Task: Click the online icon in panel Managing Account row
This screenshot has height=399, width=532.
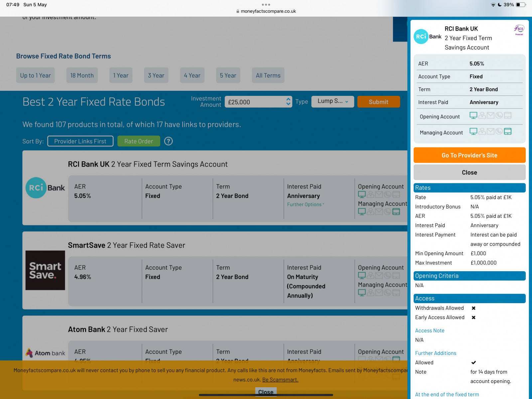Action: pyautogui.click(x=473, y=131)
